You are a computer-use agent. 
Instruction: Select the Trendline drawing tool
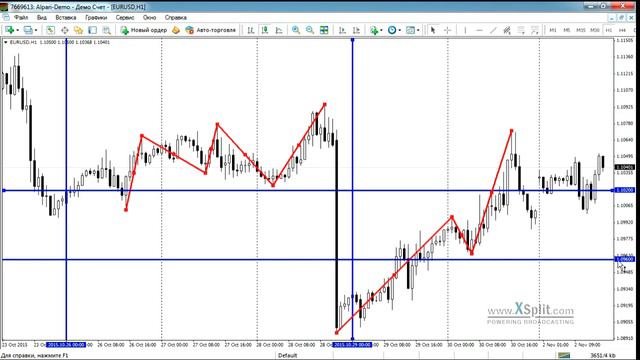pyautogui.click(x=493, y=30)
